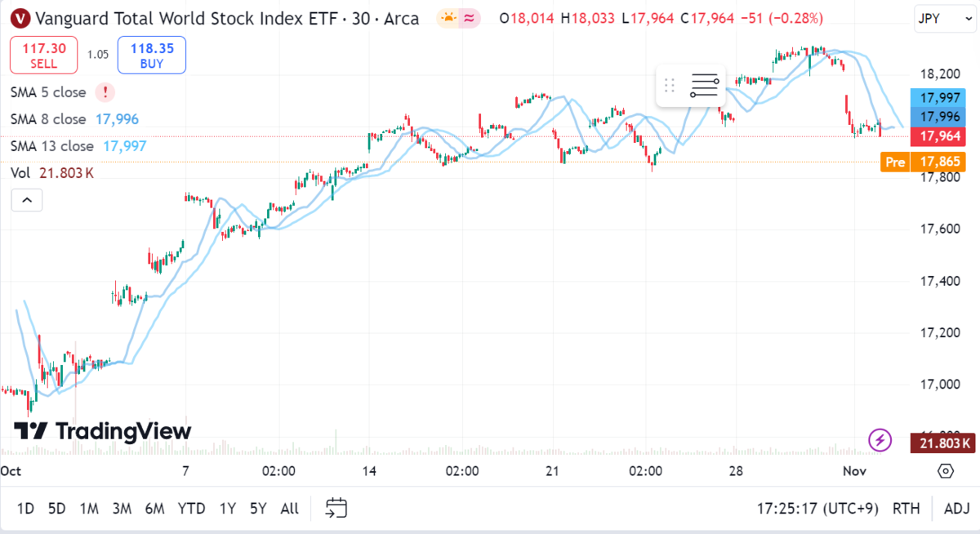Select the 1M time range
Screen dimensions: 980x534
(x=89, y=508)
